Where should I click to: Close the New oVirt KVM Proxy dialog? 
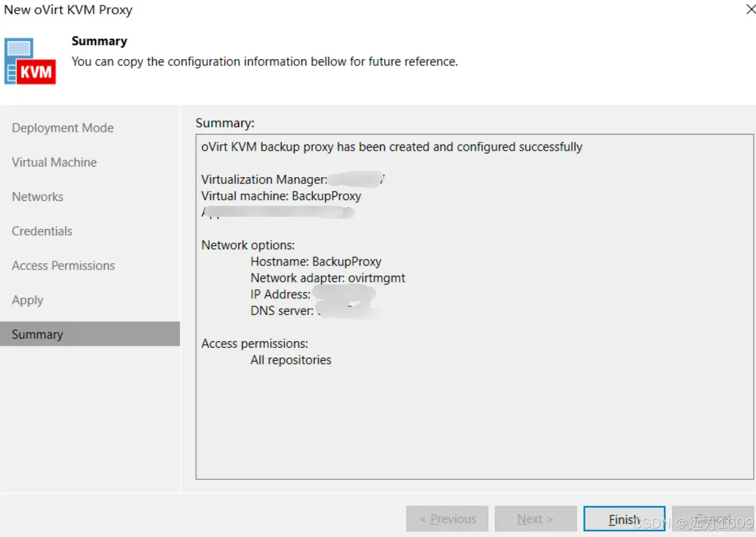(x=751, y=9)
